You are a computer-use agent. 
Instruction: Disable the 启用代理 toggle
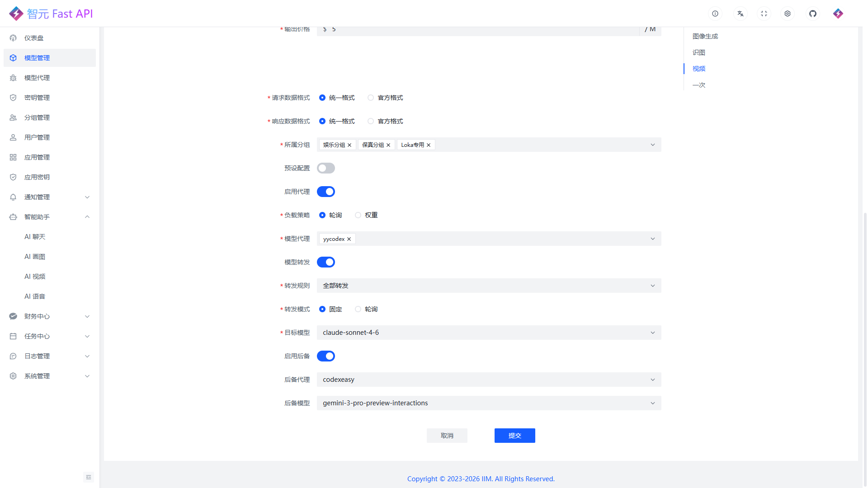click(x=326, y=191)
